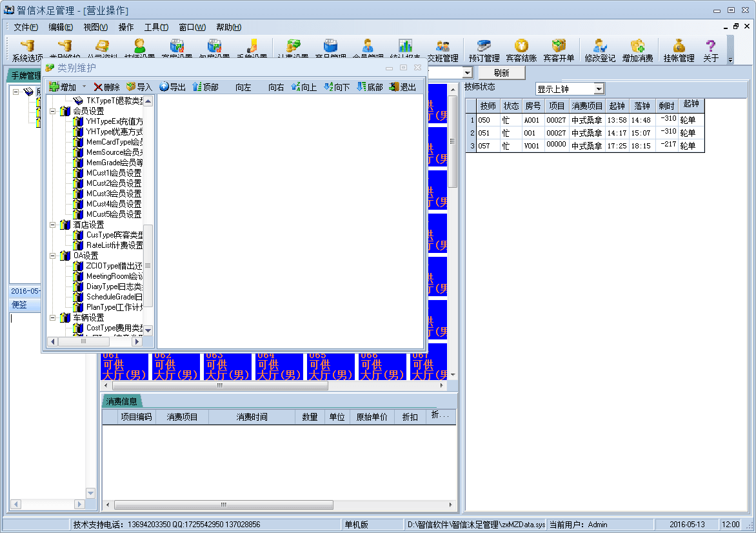Move item using 向上 (up) icon

[296, 87]
